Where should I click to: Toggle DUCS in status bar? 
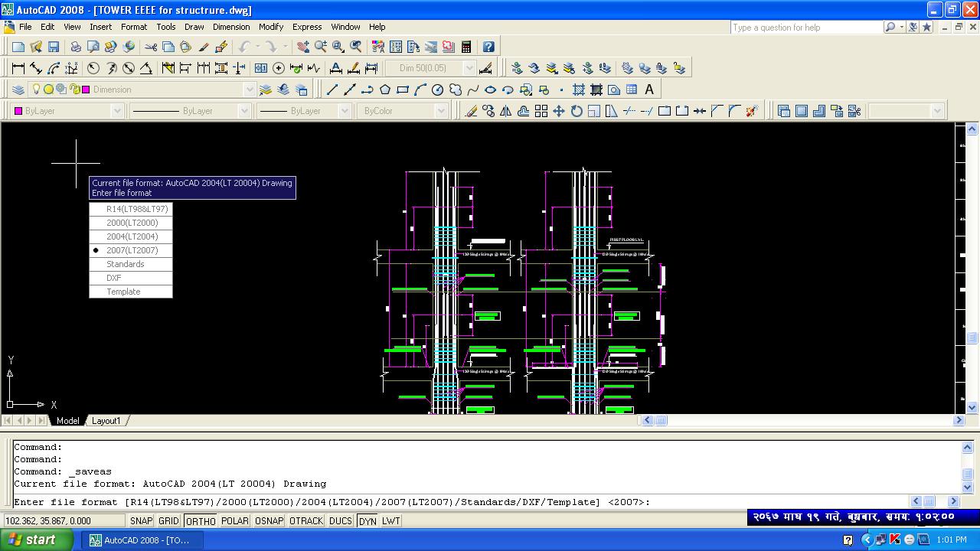341,521
